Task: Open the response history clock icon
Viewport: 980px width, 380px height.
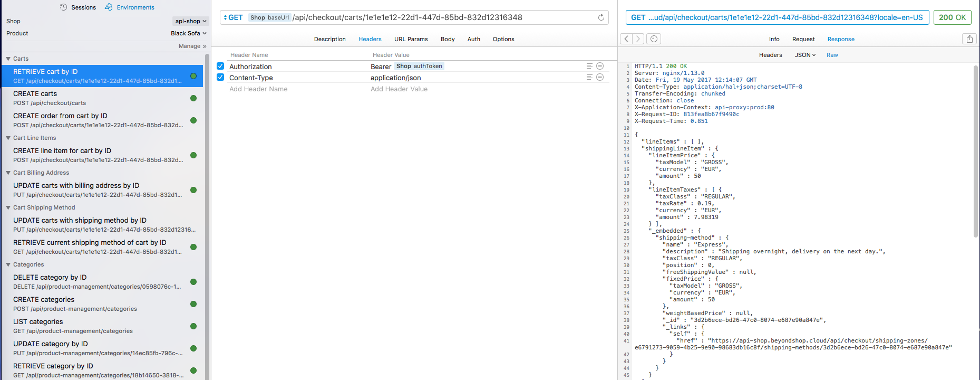Action: point(654,39)
